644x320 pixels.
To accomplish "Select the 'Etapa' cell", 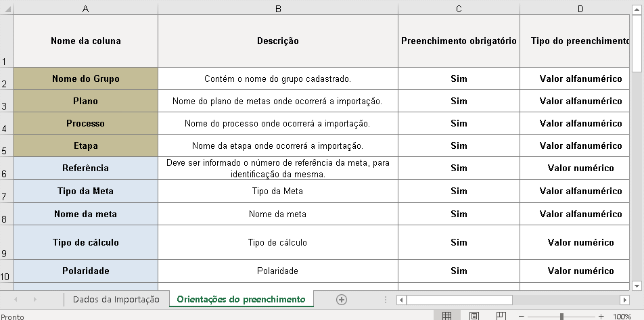I will click(x=85, y=145).
